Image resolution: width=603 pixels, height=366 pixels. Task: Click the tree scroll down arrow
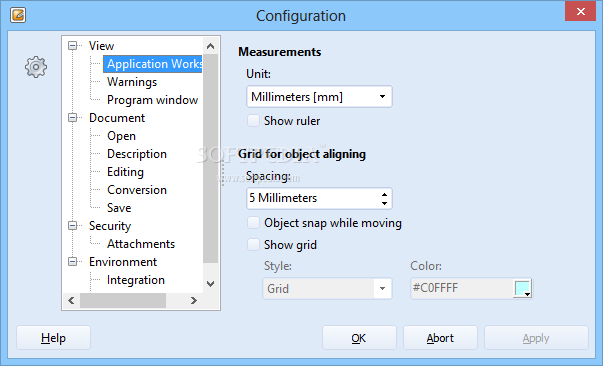coord(210,284)
